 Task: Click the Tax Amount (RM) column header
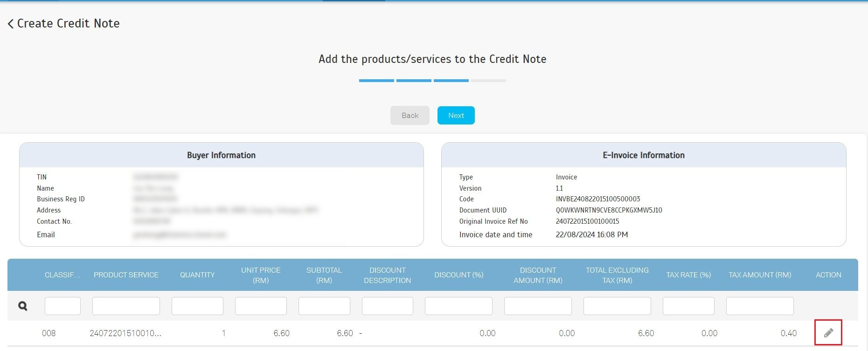click(x=760, y=275)
